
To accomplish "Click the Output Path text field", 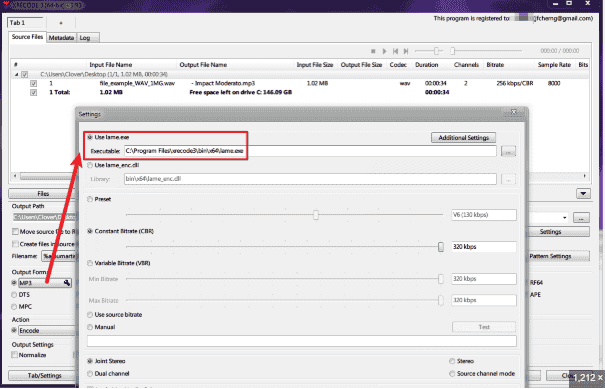I will 44,218.
